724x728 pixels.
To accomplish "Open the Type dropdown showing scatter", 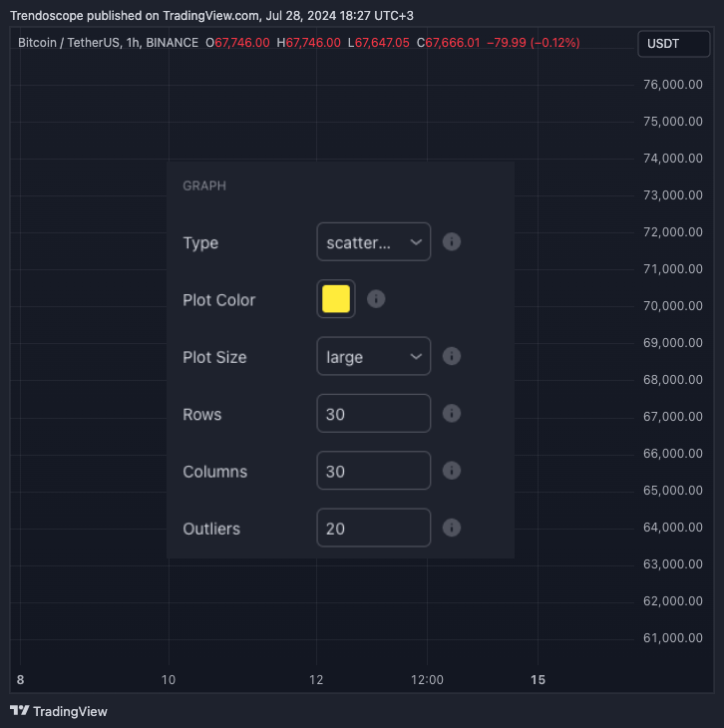I will [x=373, y=242].
